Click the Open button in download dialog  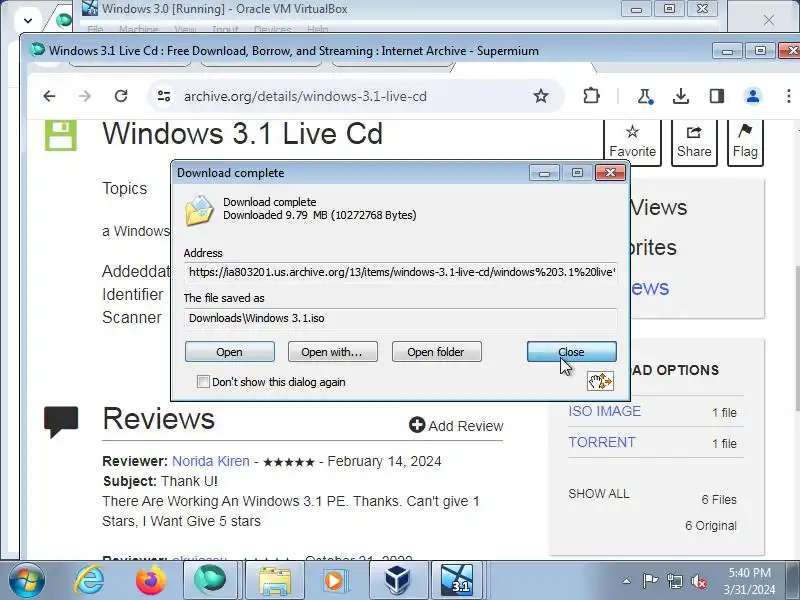[x=230, y=352]
